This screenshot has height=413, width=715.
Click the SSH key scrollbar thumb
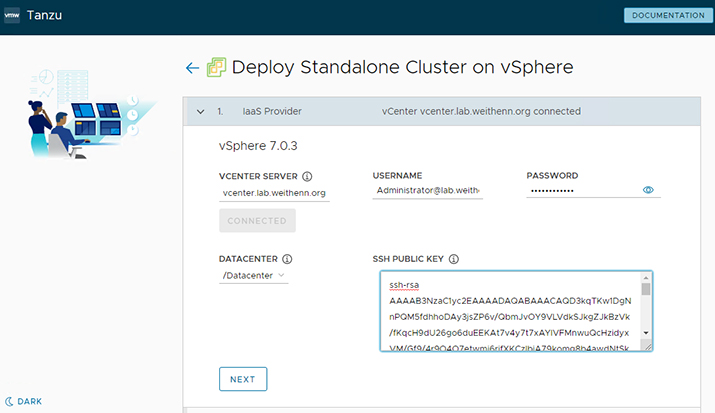(646, 289)
